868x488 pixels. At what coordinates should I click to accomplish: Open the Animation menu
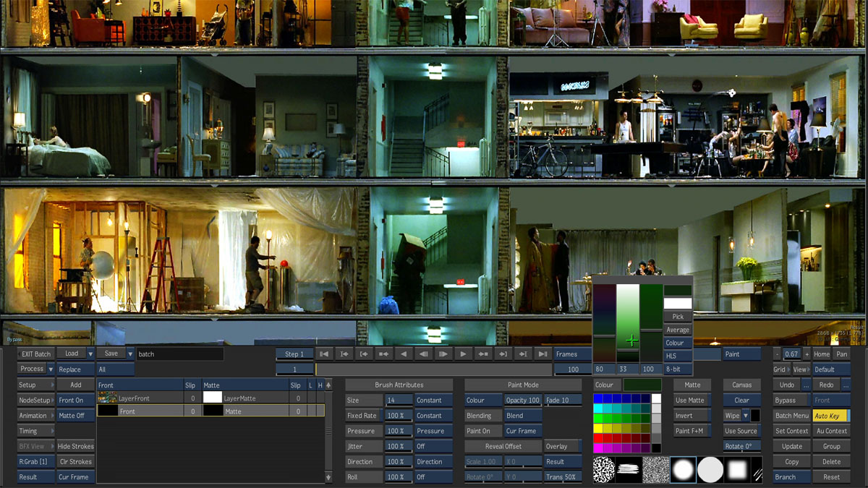(36, 416)
